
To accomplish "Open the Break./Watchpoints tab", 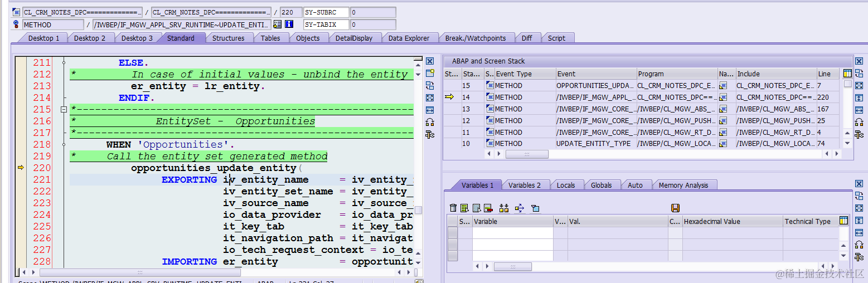I will pos(476,38).
